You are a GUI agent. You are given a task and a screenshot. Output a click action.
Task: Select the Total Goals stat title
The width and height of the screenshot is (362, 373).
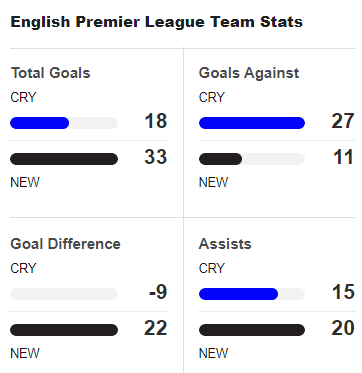[51, 73]
